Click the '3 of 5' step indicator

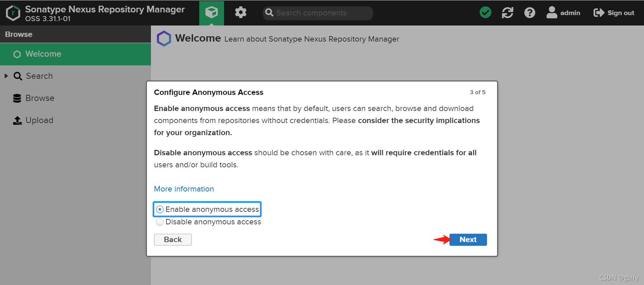[477, 92]
